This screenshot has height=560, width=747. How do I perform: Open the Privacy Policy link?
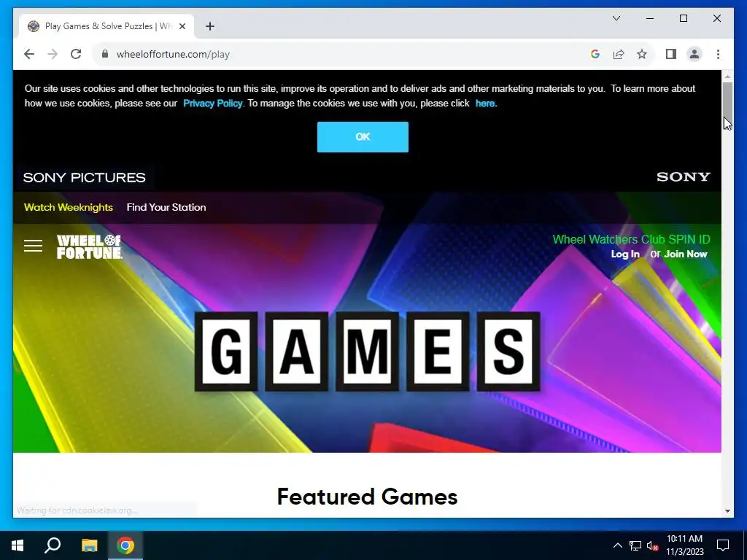[x=212, y=104]
